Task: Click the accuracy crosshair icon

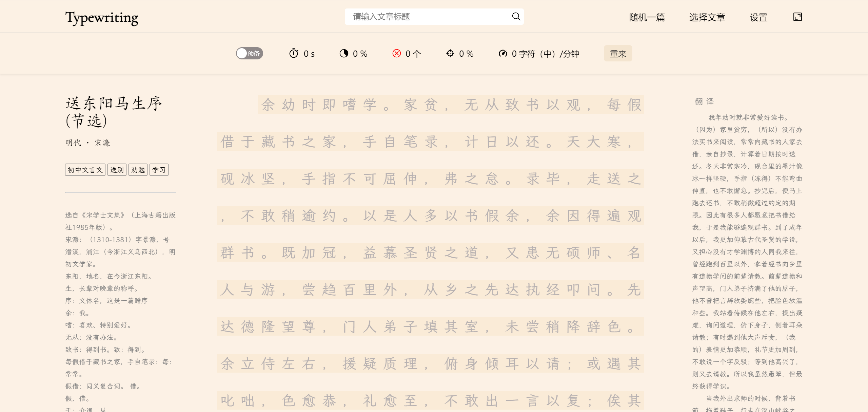Action: coord(450,54)
